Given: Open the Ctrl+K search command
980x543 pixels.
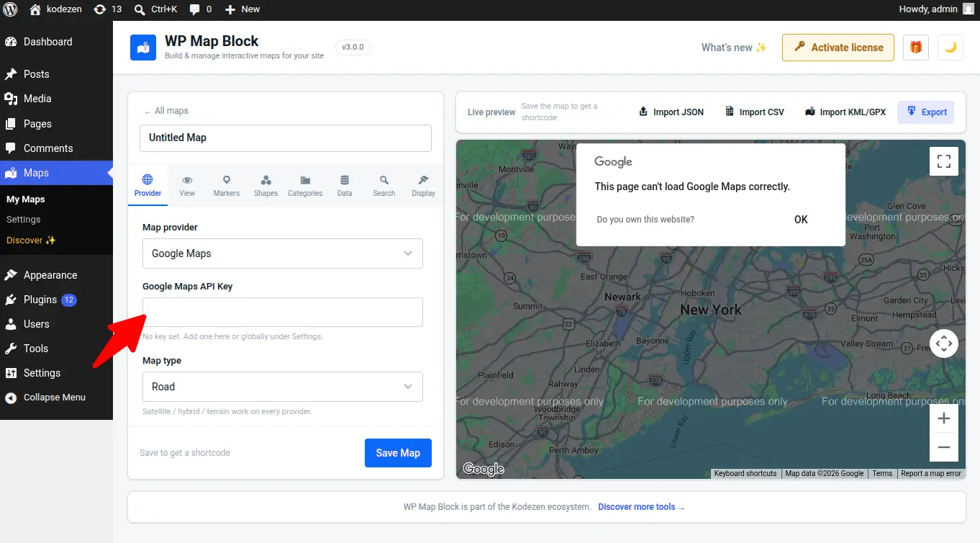Looking at the screenshot, I should (x=156, y=9).
